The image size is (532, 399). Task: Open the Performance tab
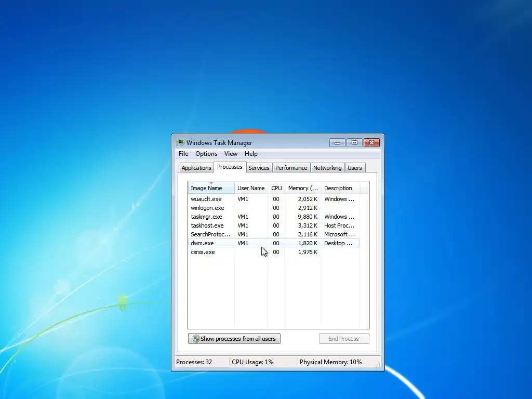pos(291,168)
